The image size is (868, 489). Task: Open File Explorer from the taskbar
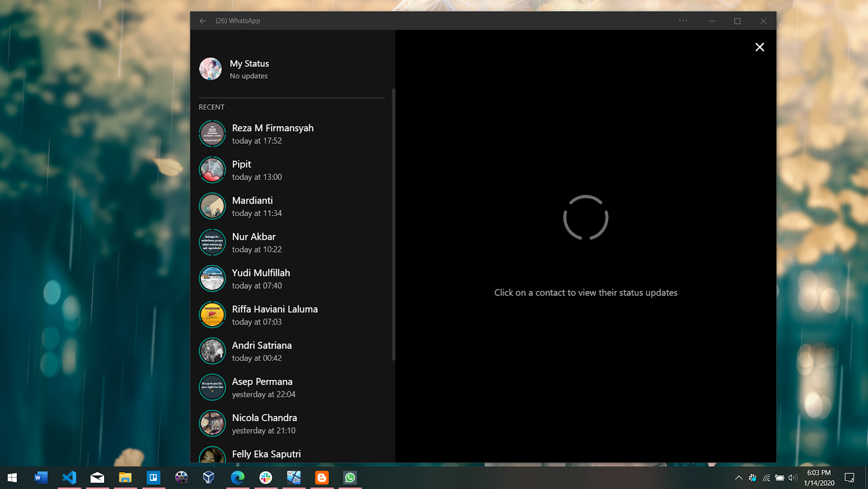[x=125, y=478]
